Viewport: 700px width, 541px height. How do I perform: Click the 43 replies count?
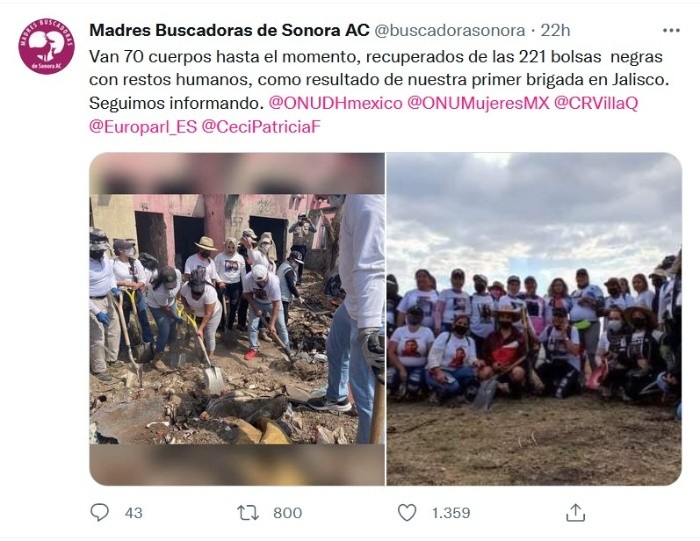pos(133,513)
